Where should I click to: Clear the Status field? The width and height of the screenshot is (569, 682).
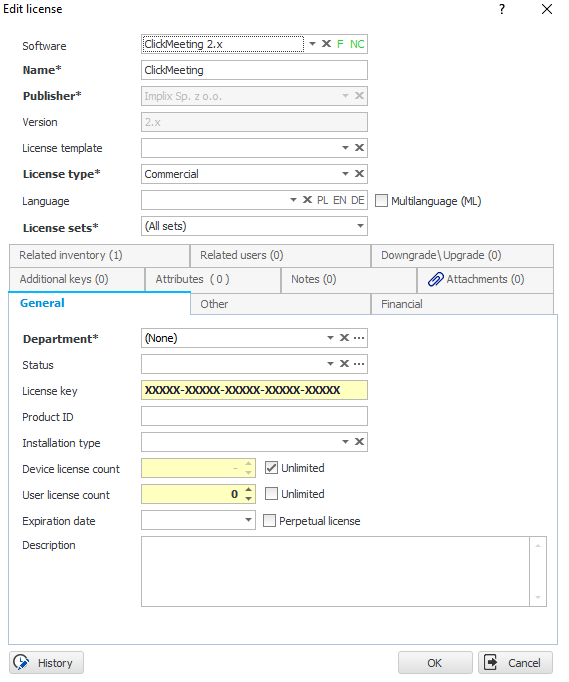coord(344,364)
